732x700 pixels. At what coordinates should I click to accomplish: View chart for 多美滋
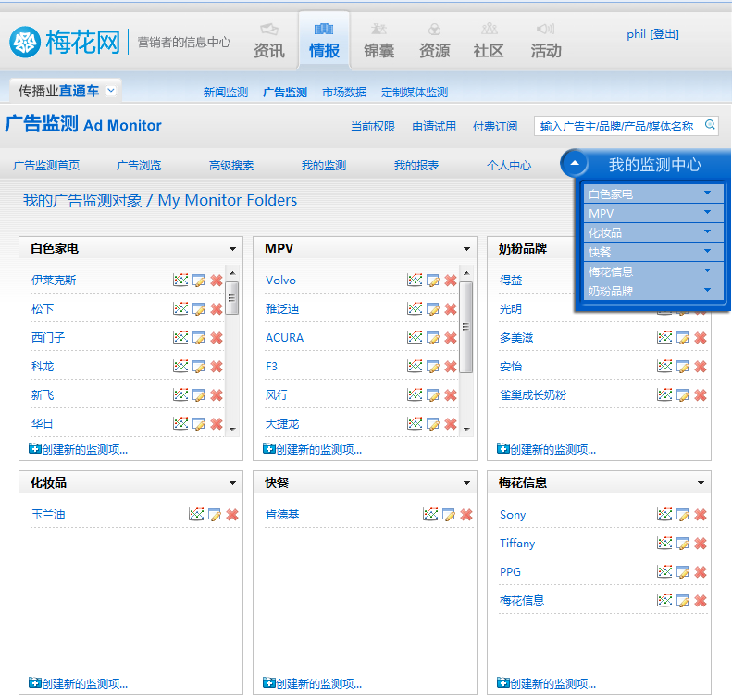point(664,338)
